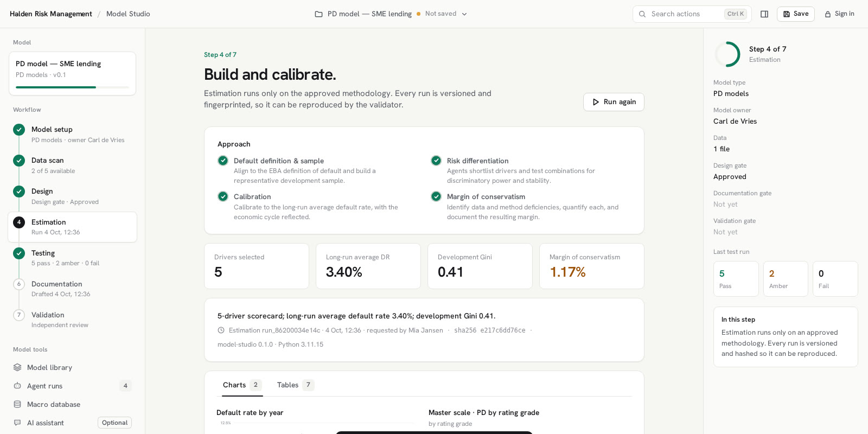The width and height of the screenshot is (868, 434).
Task: Open the Design workflow step
Action: [x=73, y=196]
